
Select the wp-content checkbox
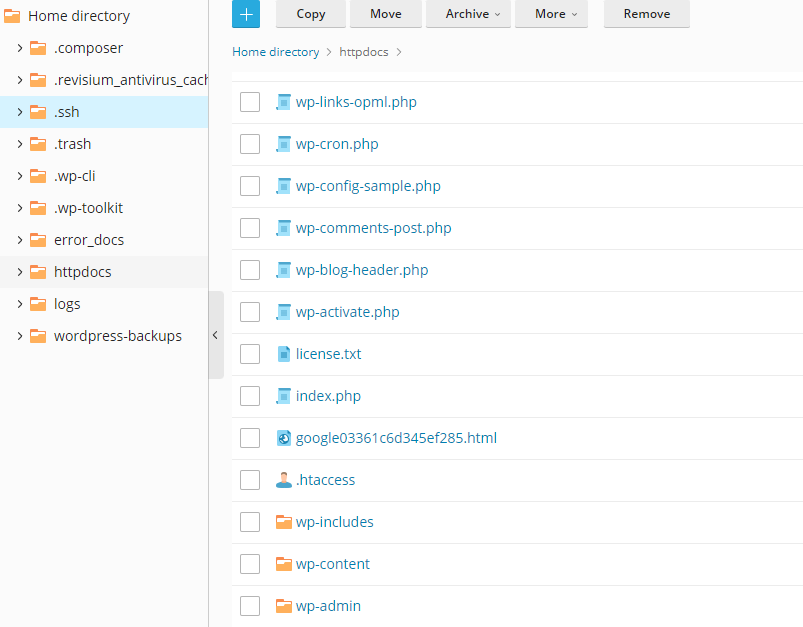(250, 564)
